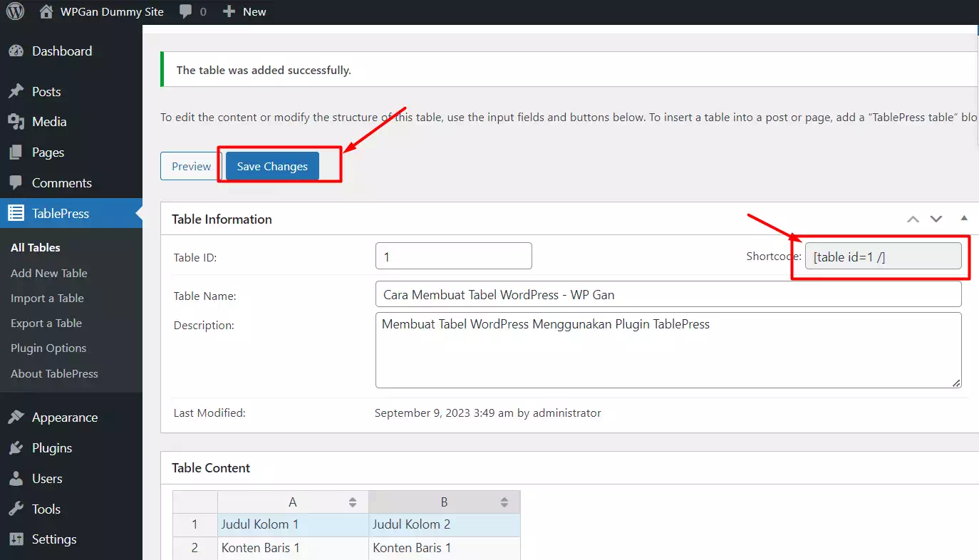Viewport: 979px width, 560px height.
Task: Collapse the Table Information panel
Action: coord(964,218)
